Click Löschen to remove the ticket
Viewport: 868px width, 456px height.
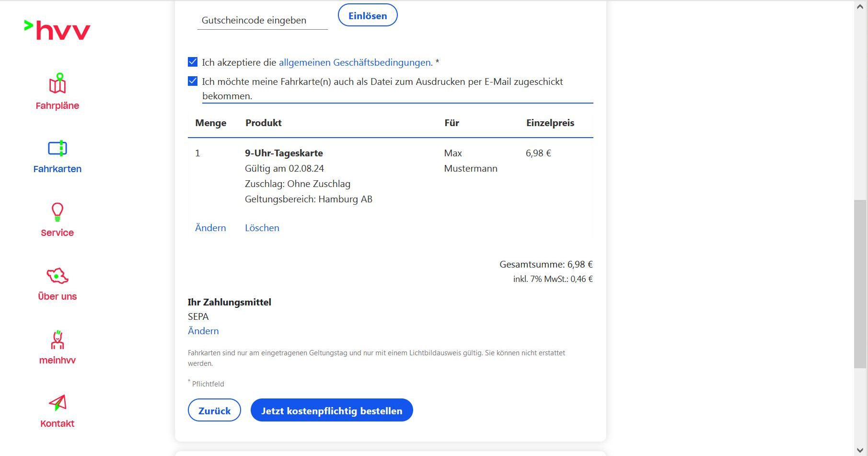point(262,228)
